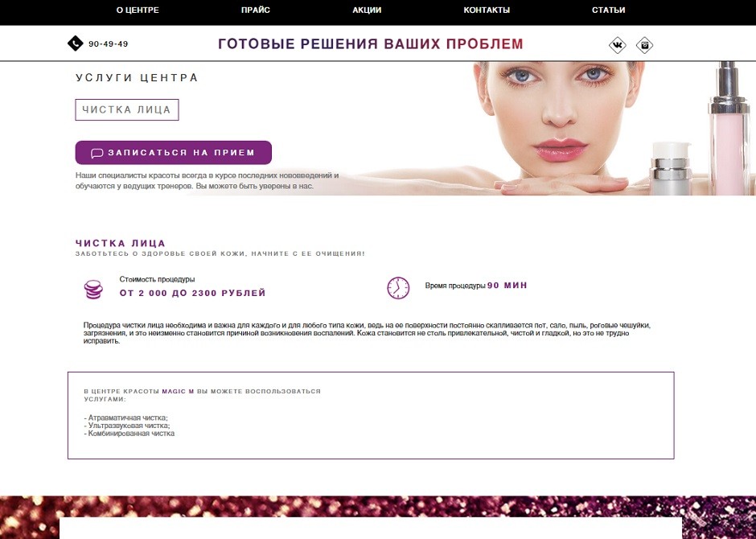This screenshot has width=756, height=539.
Task: Click the ОТ 2 000 ДО 2300 РУБЛЕЙ price
Action: coord(193,293)
